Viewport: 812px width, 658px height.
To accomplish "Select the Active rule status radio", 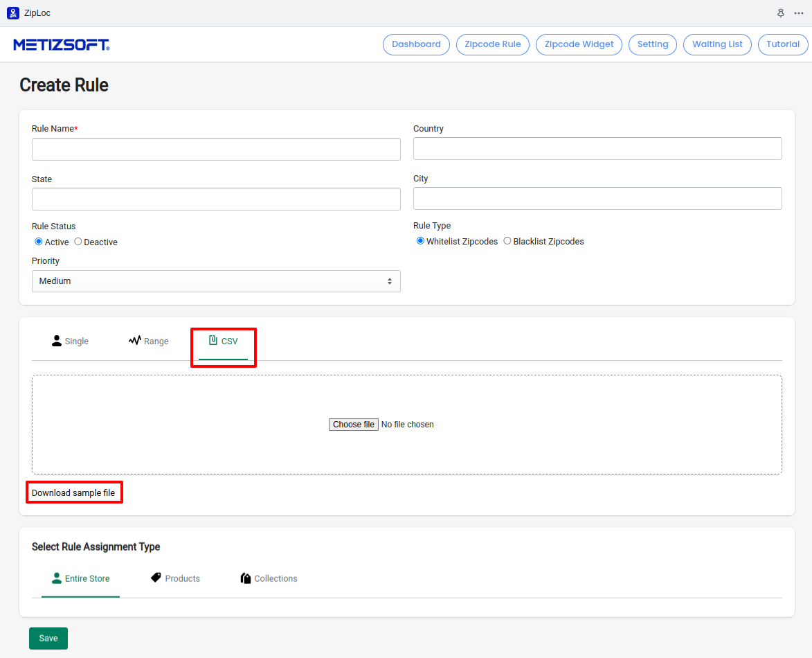I will click(x=39, y=242).
